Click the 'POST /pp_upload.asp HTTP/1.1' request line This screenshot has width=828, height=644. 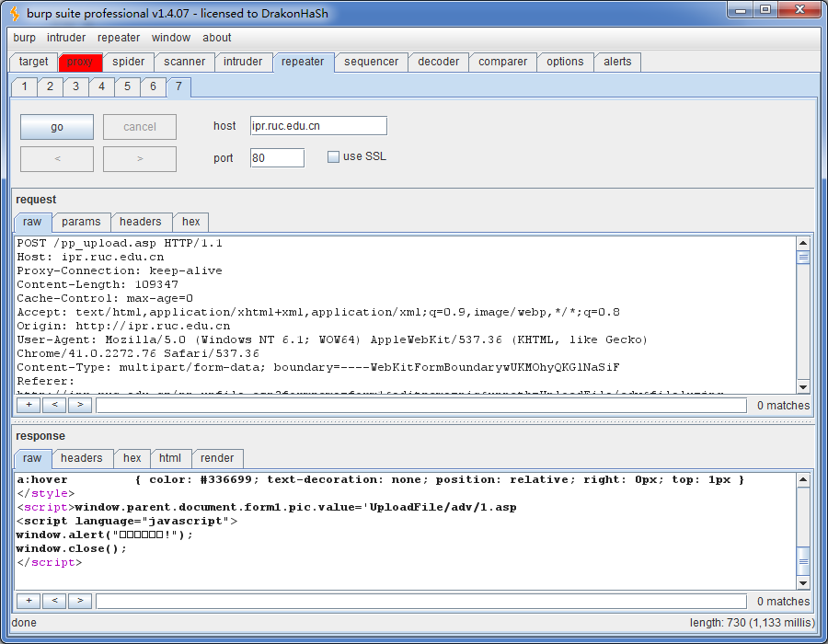pyautogui.click(x=120, y=244)
